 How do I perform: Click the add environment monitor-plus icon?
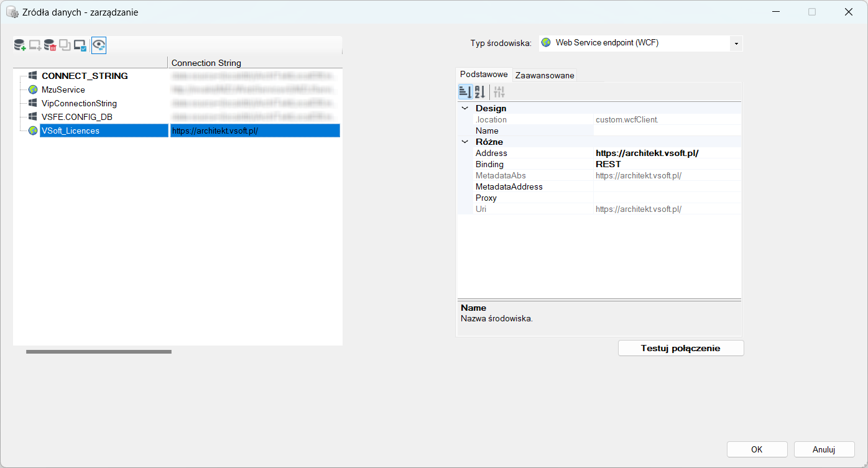(x=35, y=45)
